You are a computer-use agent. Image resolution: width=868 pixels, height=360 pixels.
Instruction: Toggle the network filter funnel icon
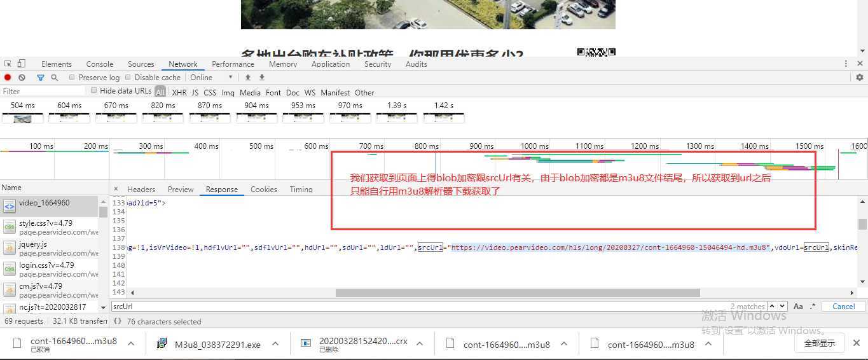[41, 78]
